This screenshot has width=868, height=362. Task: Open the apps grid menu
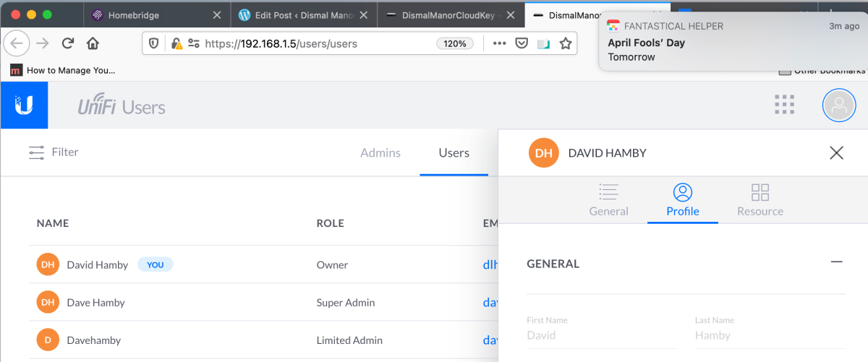[784, 105]
